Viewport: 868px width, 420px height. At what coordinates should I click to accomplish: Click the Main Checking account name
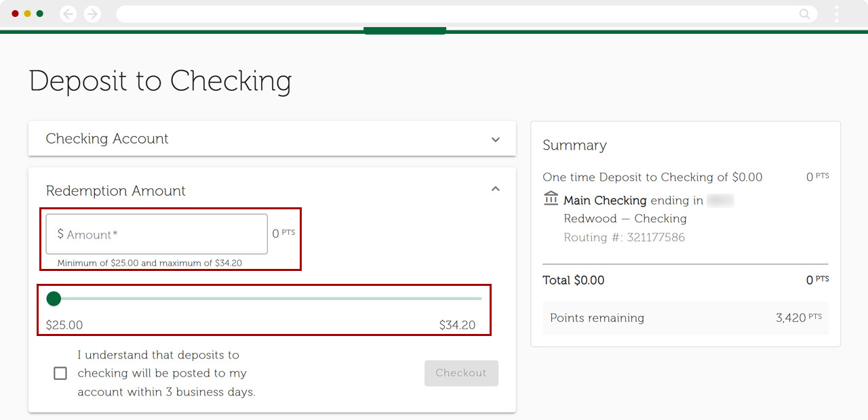point(605,201)
